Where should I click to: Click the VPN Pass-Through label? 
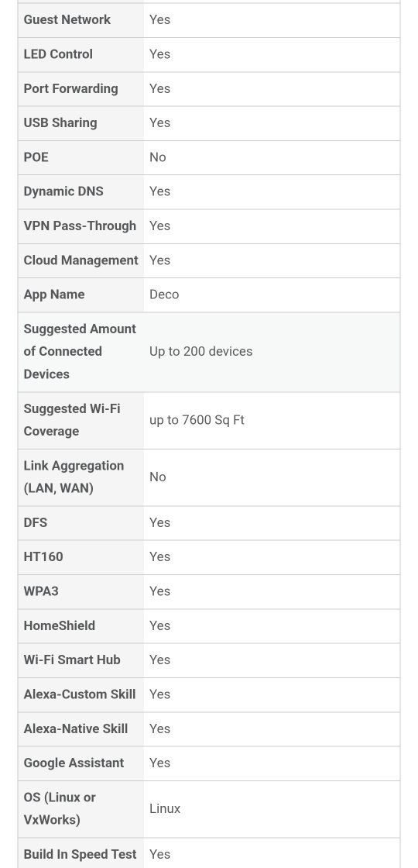click(x=80, y=226)
